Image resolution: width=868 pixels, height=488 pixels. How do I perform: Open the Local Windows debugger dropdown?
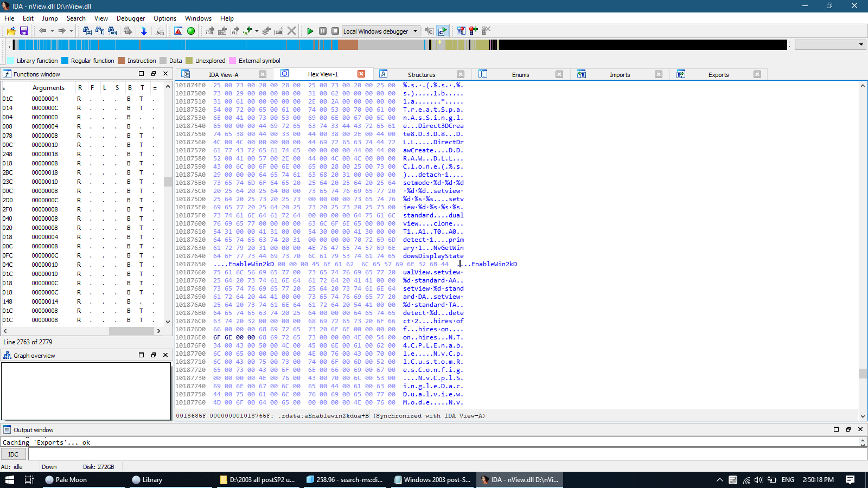[381, 31]
